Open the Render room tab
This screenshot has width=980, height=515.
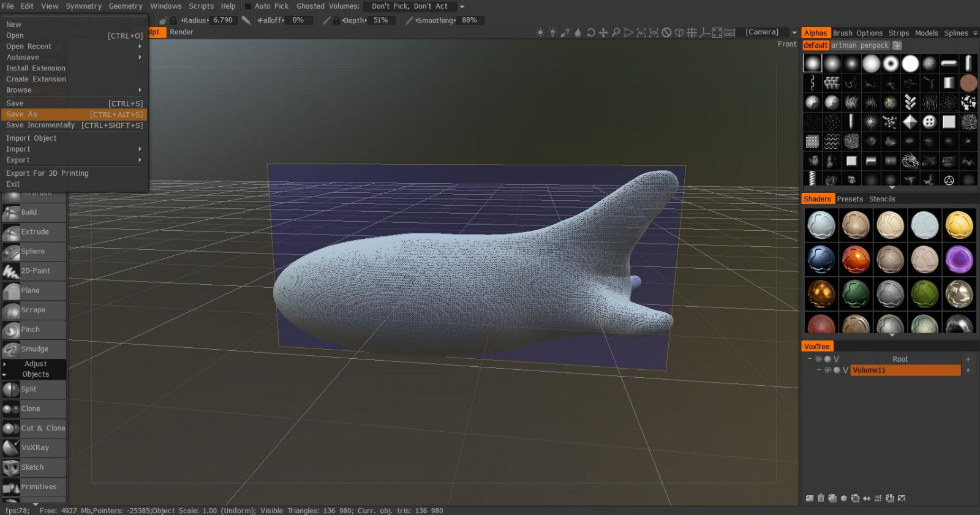tap(181, 32)
